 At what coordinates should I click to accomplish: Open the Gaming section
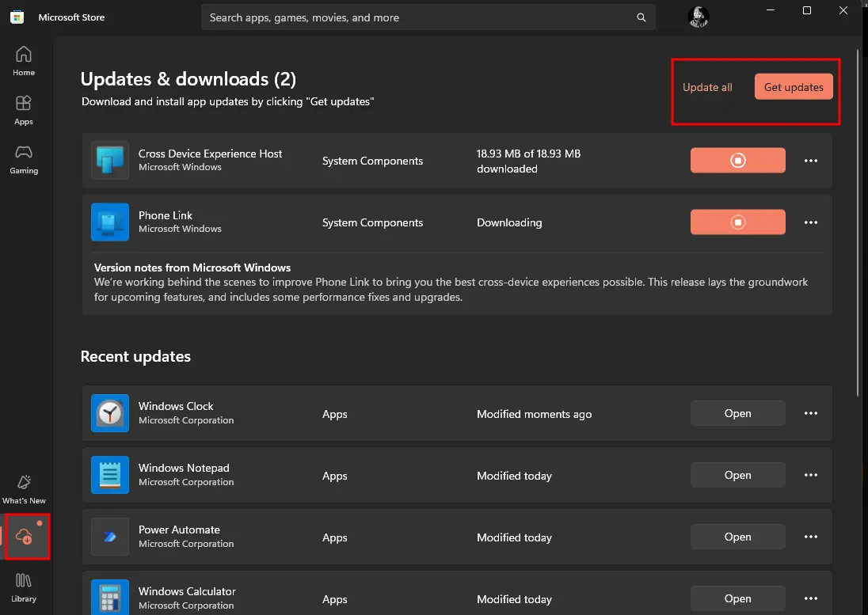click(24, 160)
